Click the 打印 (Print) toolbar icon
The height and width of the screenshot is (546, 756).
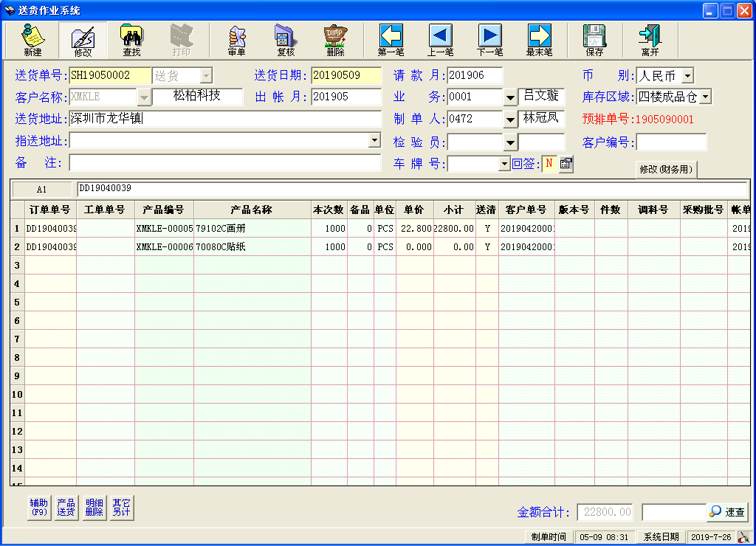coord(182,40)
